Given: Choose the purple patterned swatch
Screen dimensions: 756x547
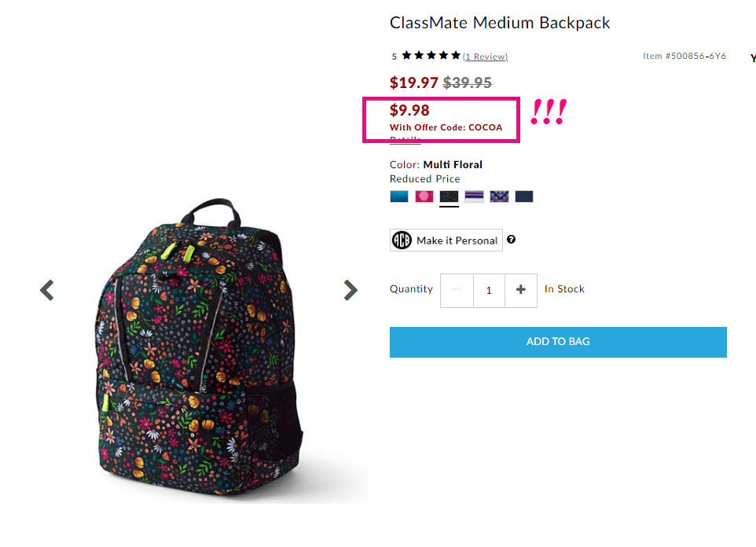Looking at the screenshot, I should tap(499, 196).
